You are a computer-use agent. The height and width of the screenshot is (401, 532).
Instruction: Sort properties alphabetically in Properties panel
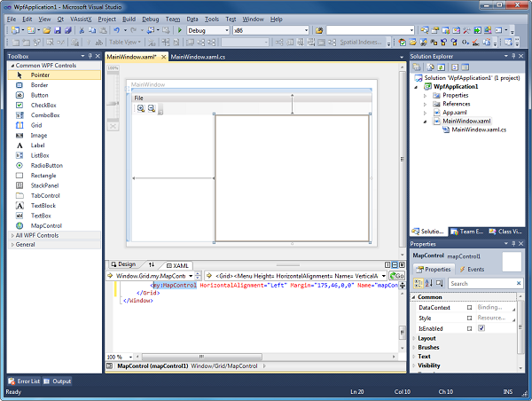(429, 284)
